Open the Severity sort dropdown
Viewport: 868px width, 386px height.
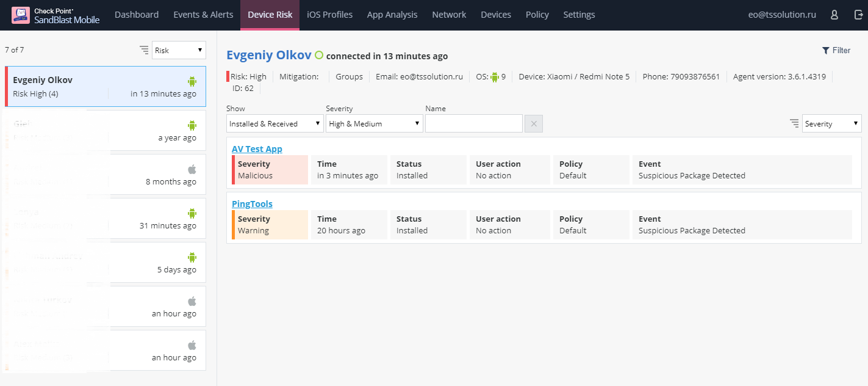831,123
